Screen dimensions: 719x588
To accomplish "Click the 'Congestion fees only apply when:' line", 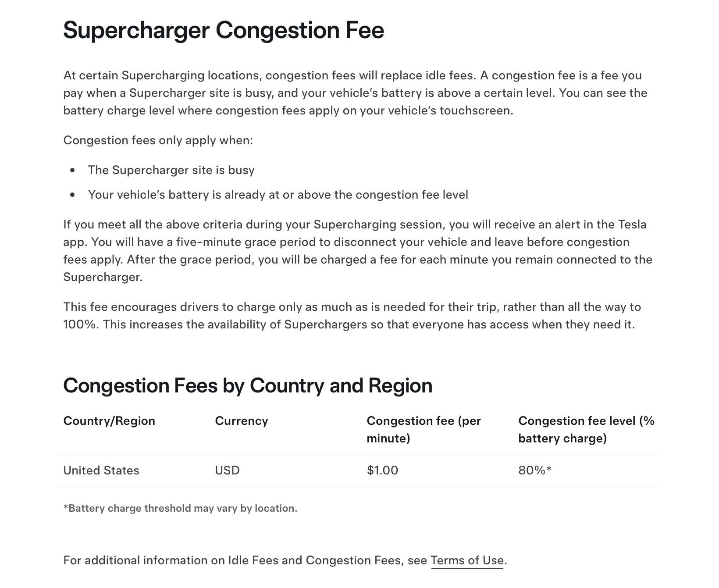I will pos(158,140).
